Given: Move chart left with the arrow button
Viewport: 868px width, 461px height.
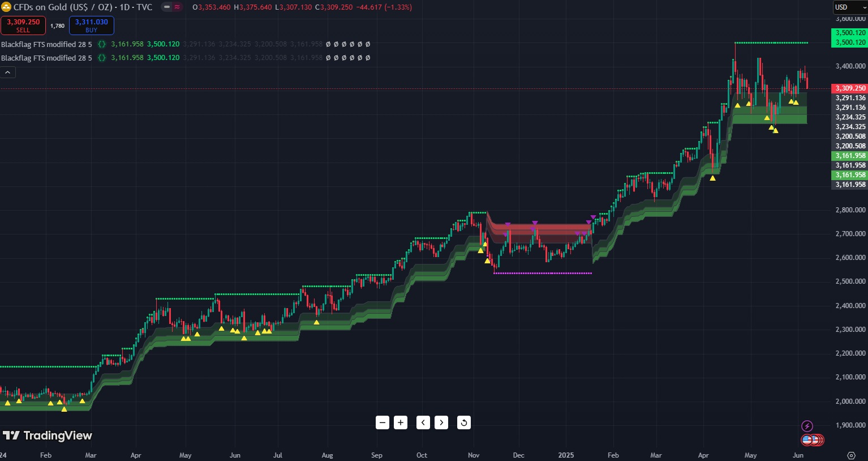Looking at the screenshot, I should (x=423, y=422).
